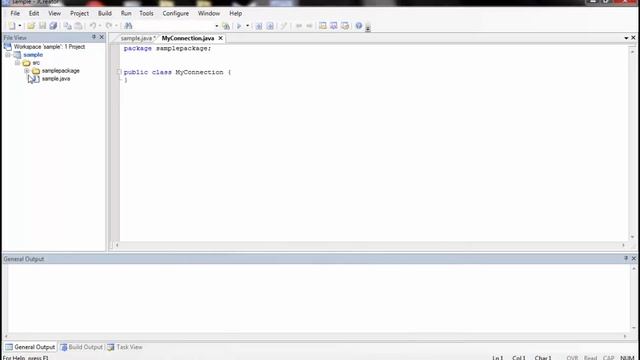Click the middle window layout toolbar icon

tap(333, 26)
